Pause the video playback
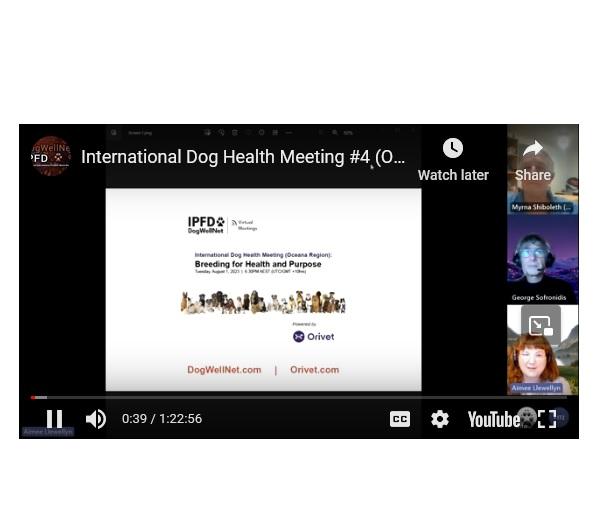The image size is (599, 529). 54,419
